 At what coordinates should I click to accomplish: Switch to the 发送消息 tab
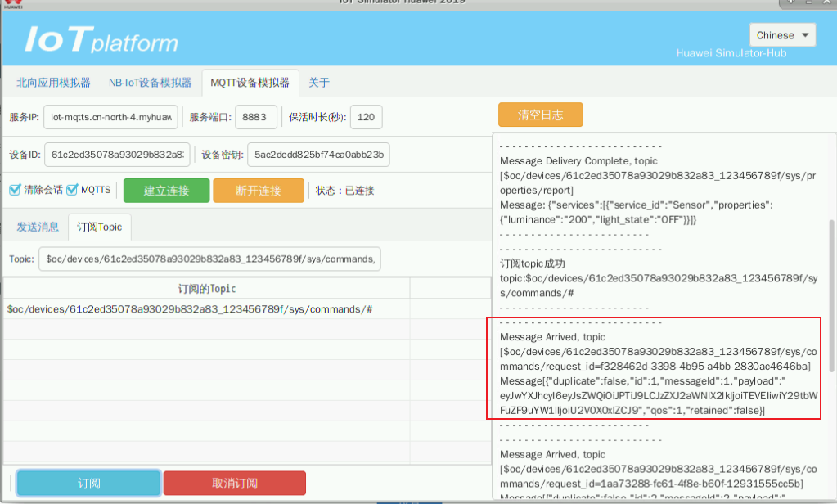[x=38, y=227]
